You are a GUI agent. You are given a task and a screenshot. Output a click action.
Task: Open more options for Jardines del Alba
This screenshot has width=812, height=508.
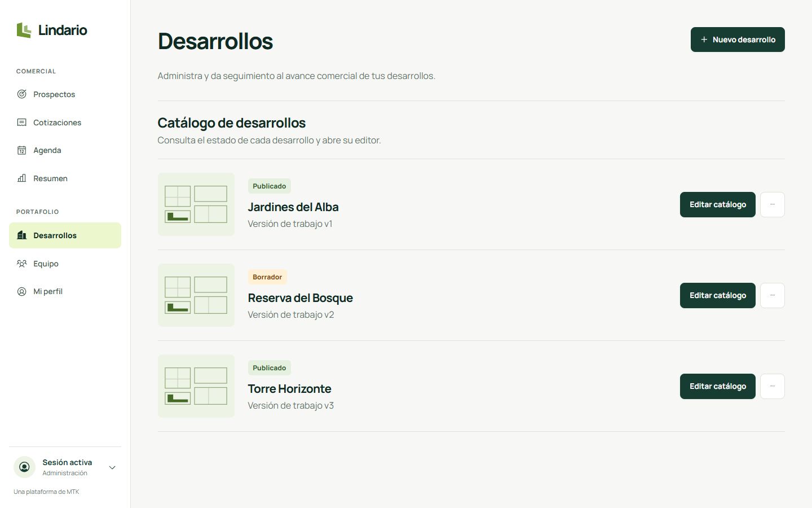[773, 204]
